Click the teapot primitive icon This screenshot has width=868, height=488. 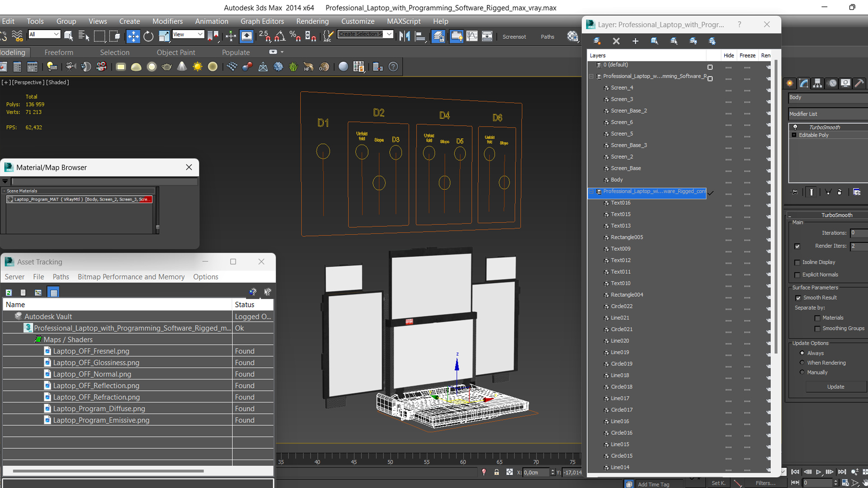click(167, 67)
